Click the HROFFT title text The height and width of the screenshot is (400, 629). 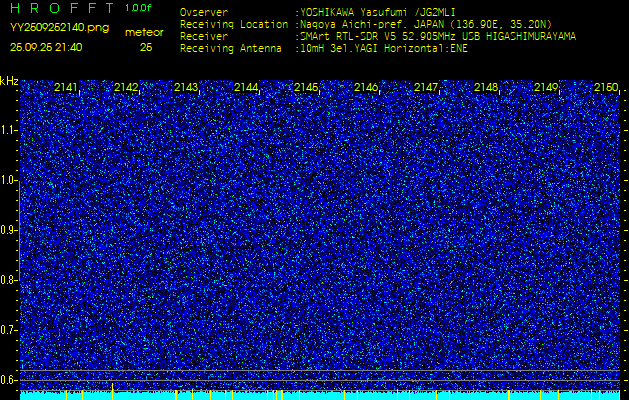point(60,8)
